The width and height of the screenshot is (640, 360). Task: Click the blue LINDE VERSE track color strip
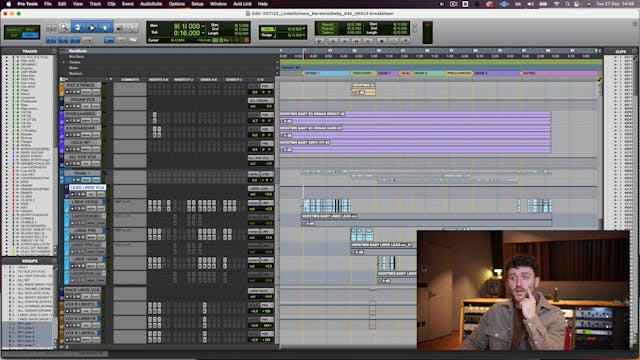[x=67, y=206]
